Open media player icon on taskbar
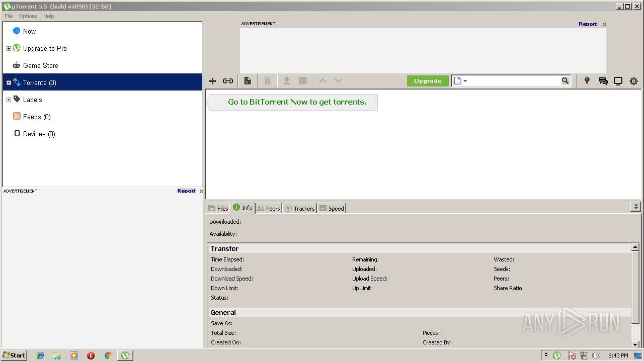Viewport: 644px width, 362px height. pyautogui.click(x=74, y=355)
